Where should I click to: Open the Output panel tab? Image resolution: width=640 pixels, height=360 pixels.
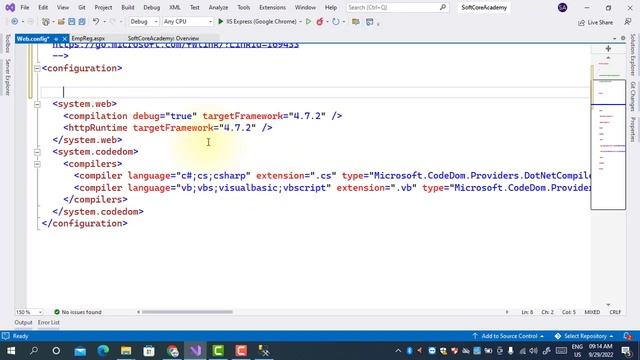pos(23,322)
